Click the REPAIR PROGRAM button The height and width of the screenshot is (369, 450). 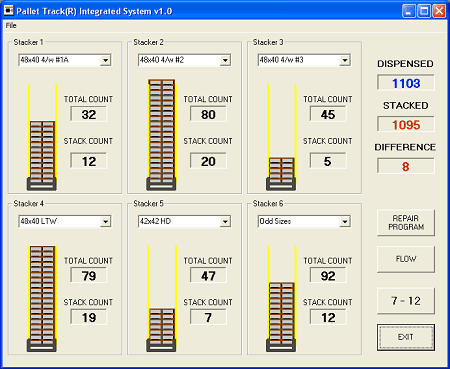[x=406, y=223]
